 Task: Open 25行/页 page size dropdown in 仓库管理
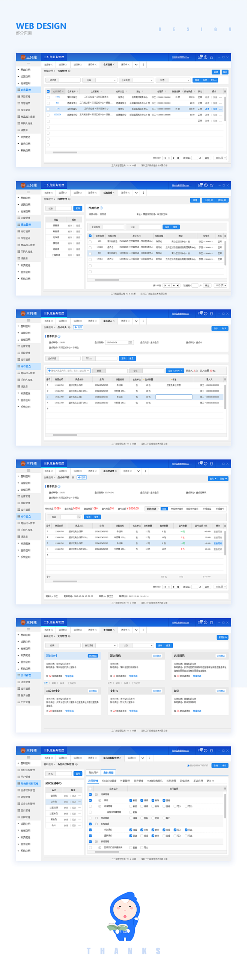220,158
